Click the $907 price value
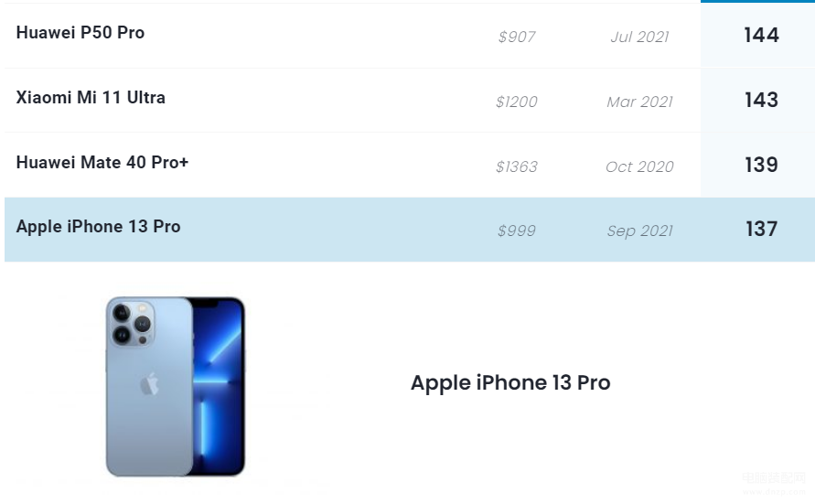Viewport: 815px width, 504px height. pyautogui.click(x=517, y=37)
